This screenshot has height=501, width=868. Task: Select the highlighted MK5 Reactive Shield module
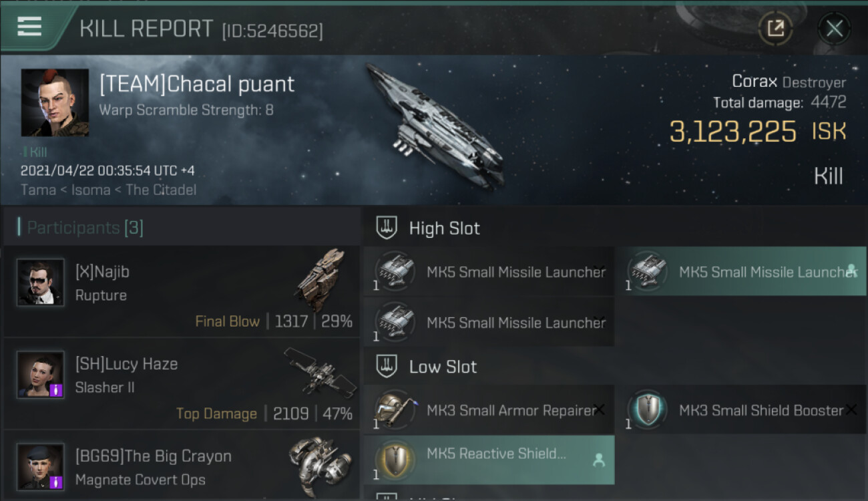489,460
